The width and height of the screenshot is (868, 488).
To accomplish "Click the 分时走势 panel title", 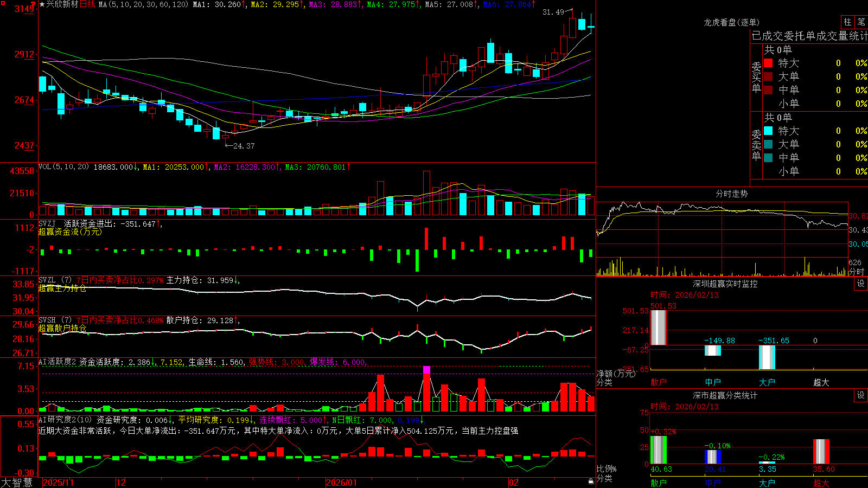I will pos(731,194).
